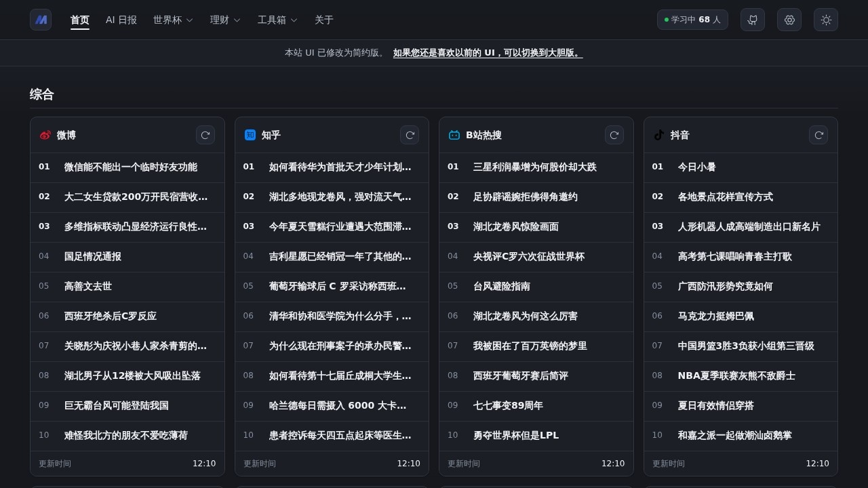The width and height of the screenshot is (868, 488).
Task: Refresh the 微博 card
Action: point(205,135)
